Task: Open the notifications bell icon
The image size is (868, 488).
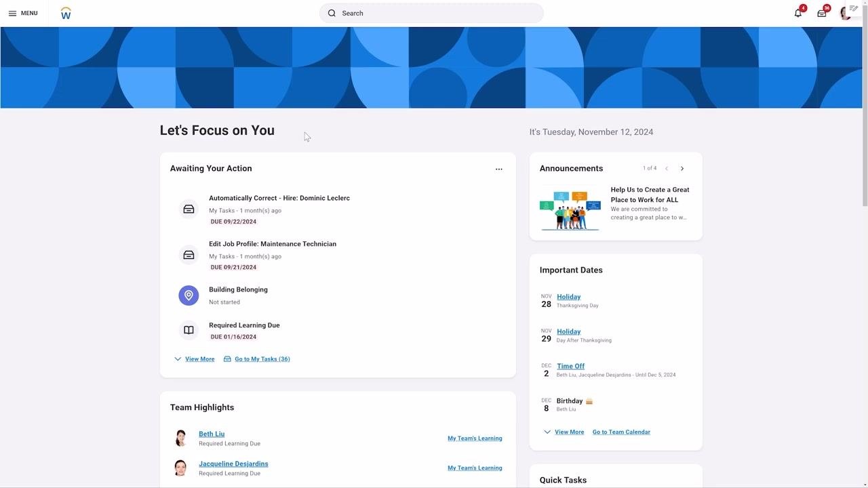Action: point(798,14)
